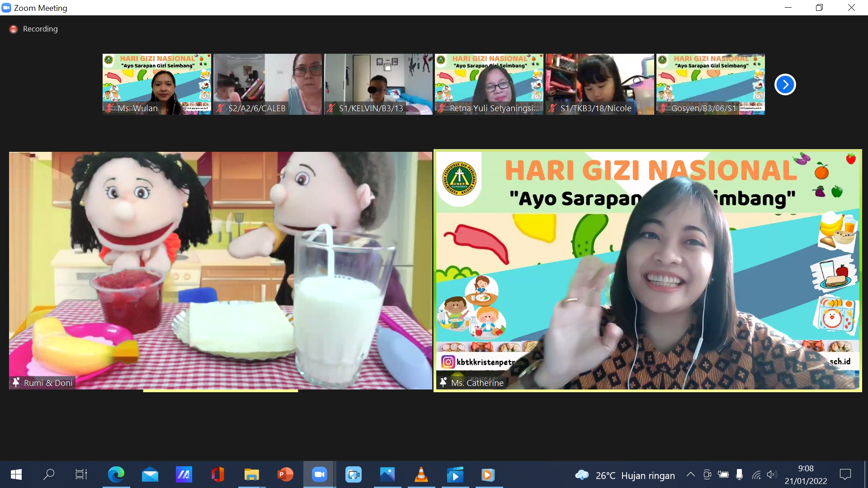Click the pin icon on Ms. Catherine video
The width and height of the screenshot is (868, 488).
(x=443, y=382)
